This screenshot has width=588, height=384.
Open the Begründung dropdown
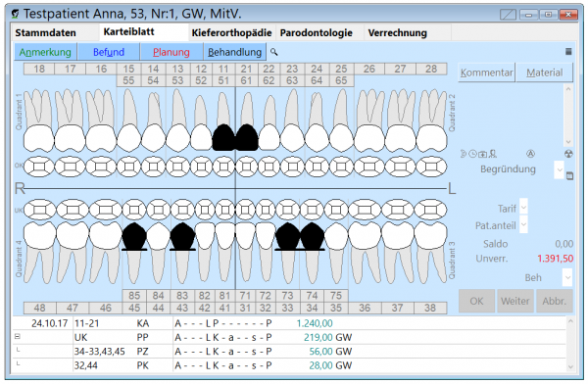tap(560, 169)
